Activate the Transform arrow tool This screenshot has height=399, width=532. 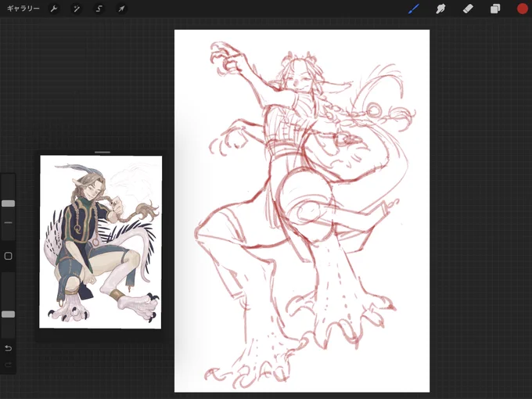[x=121, y=9]
